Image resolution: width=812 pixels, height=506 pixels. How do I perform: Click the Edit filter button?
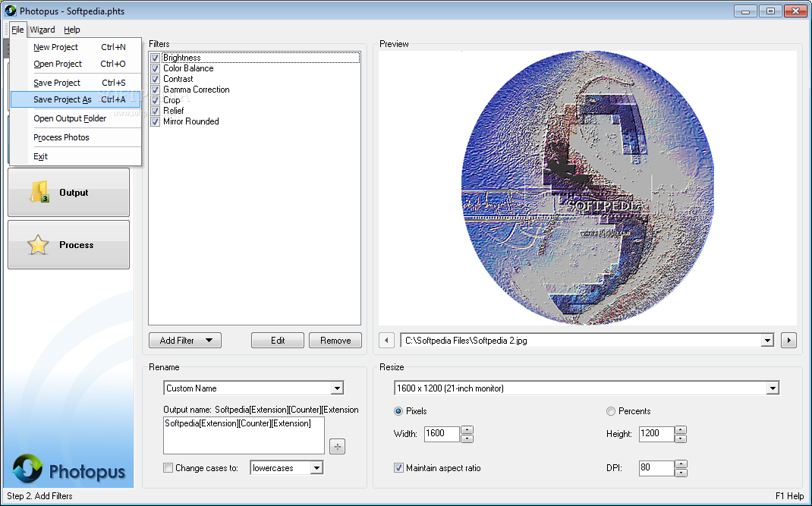[x=278, y=341]
